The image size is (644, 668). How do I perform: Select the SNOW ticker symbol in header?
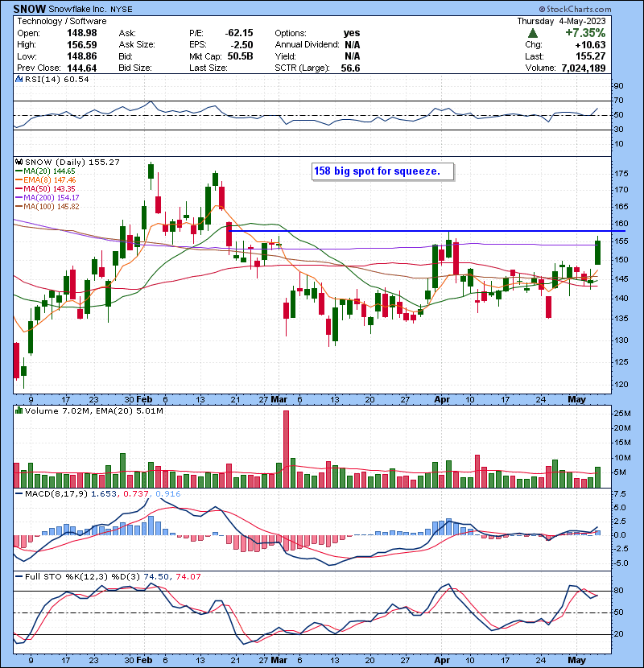(x=30, y=9)
